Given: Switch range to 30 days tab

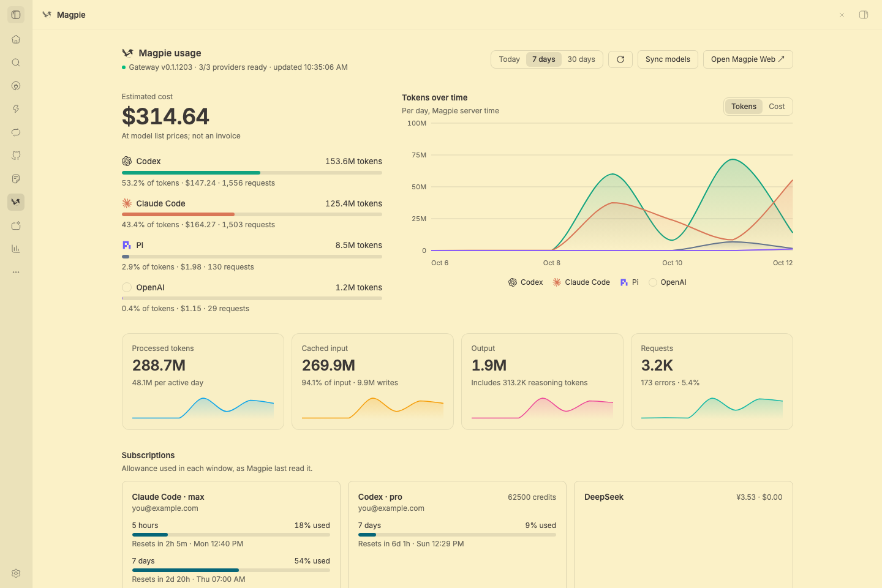Looking at the screenshot, I should click(581, 59).
